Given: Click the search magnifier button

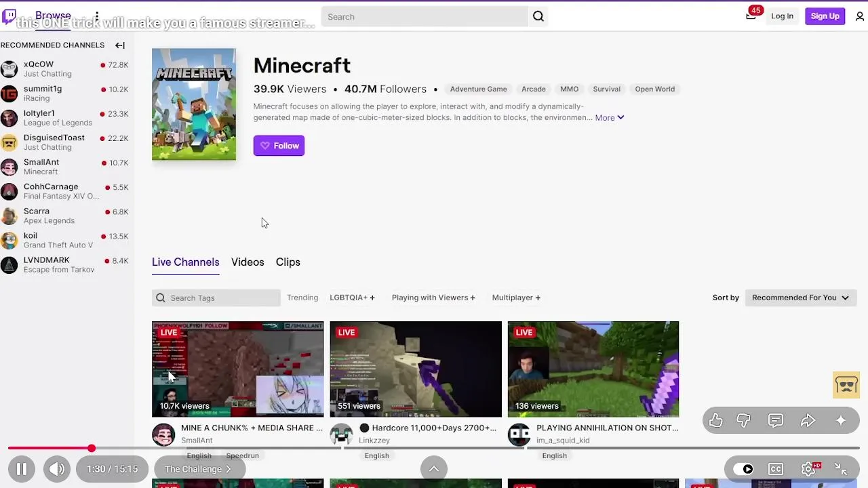Looking at the screenshot, I should 538,16.
